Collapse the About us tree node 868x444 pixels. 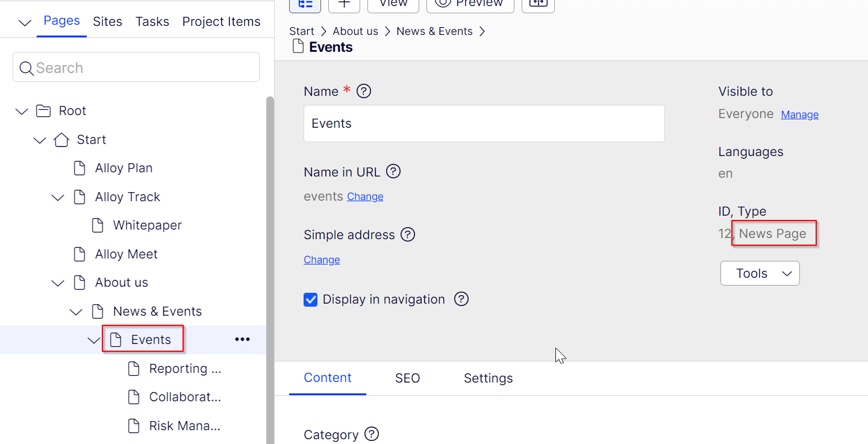tap(58, 283)
